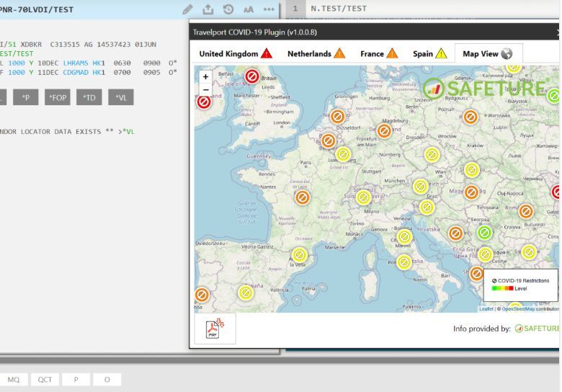Click yellow marker over Andorra la Vella
Image resolution: width=562 pixels, height=392 pixels.
[299, 255]
